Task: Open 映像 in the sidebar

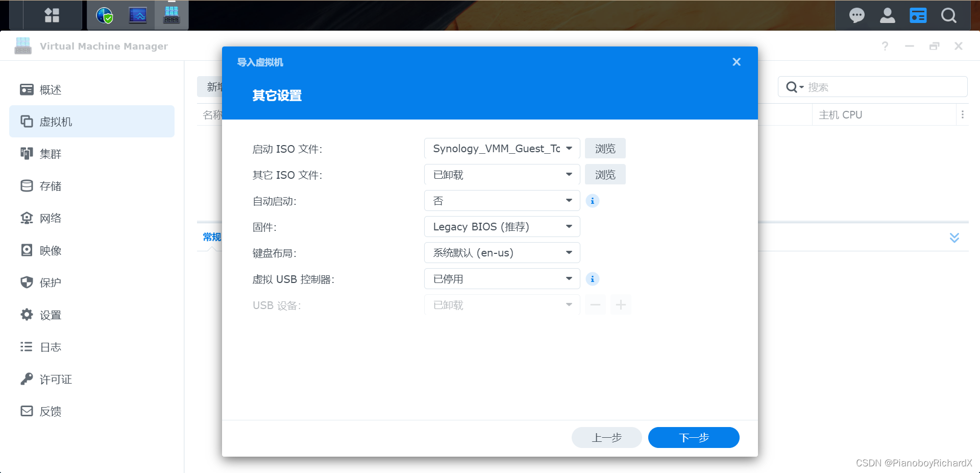Action: coord(92,250)
